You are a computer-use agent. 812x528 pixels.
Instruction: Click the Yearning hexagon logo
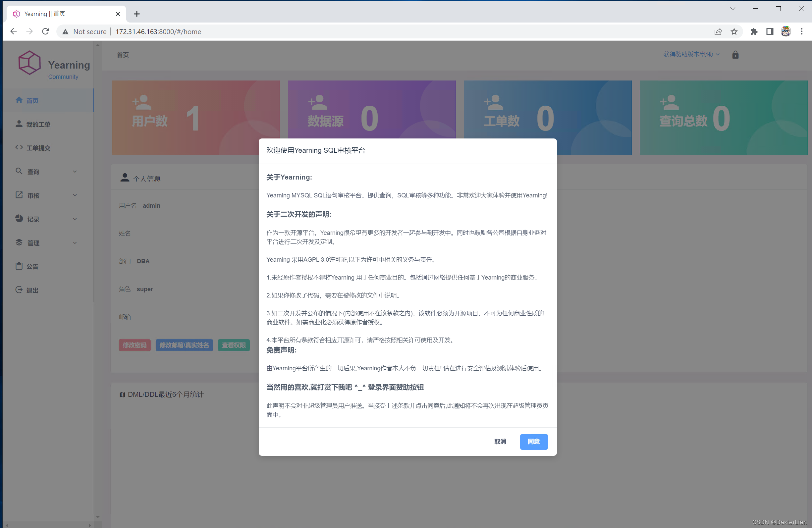click(29, 63)
